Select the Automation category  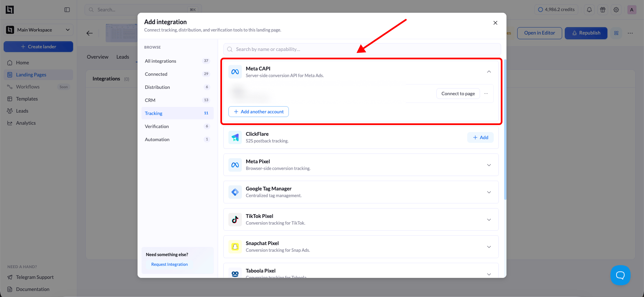[x=177, y=139]
